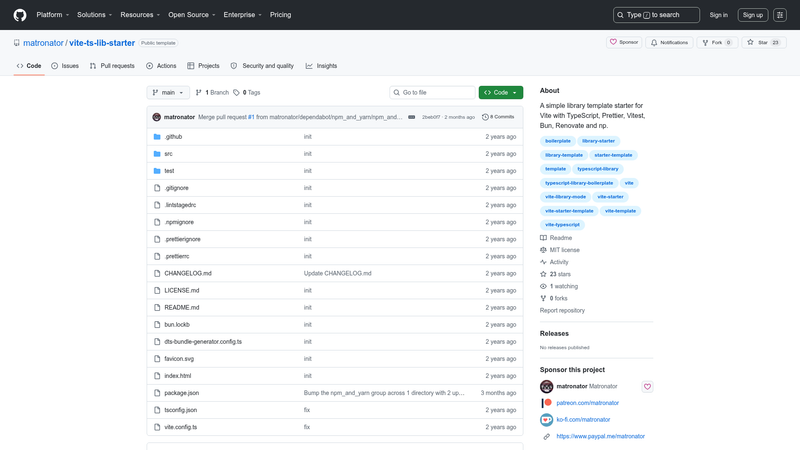This screenshot has height=450, width=800.
Task: Click the Fork icon
Action: (x=705, y=43)
